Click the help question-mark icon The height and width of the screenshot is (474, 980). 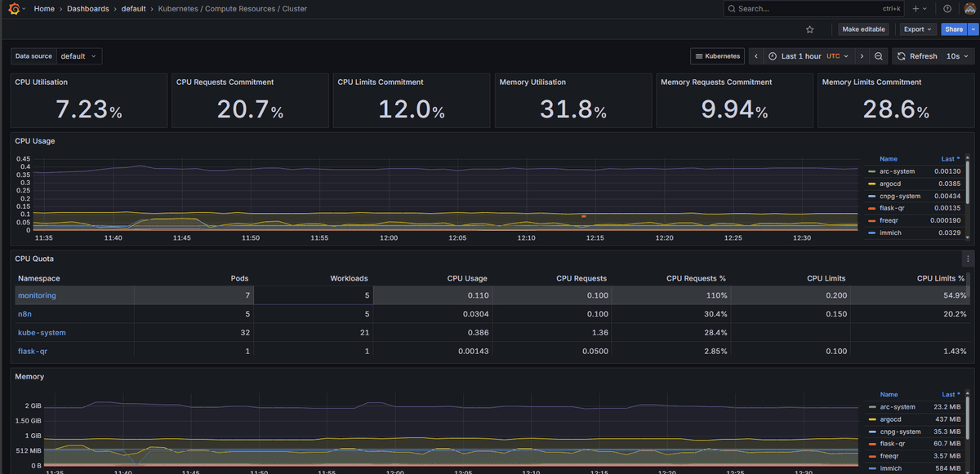(946, 8)
